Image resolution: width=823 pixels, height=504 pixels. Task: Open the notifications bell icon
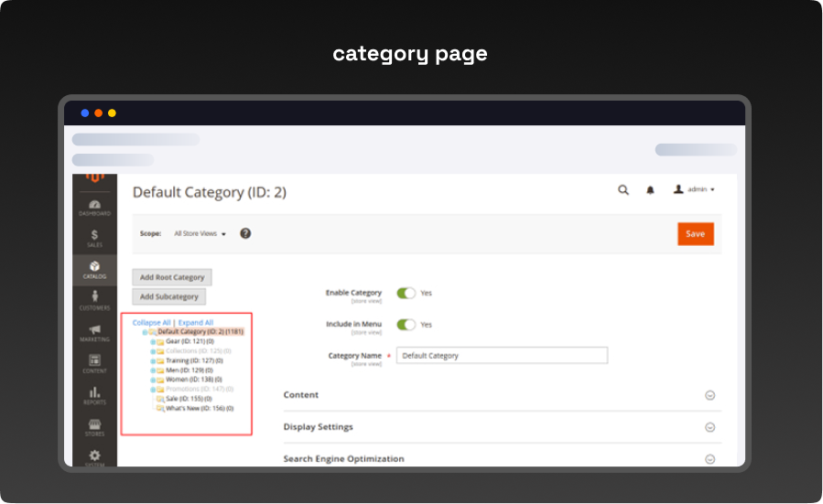(650, 190)
